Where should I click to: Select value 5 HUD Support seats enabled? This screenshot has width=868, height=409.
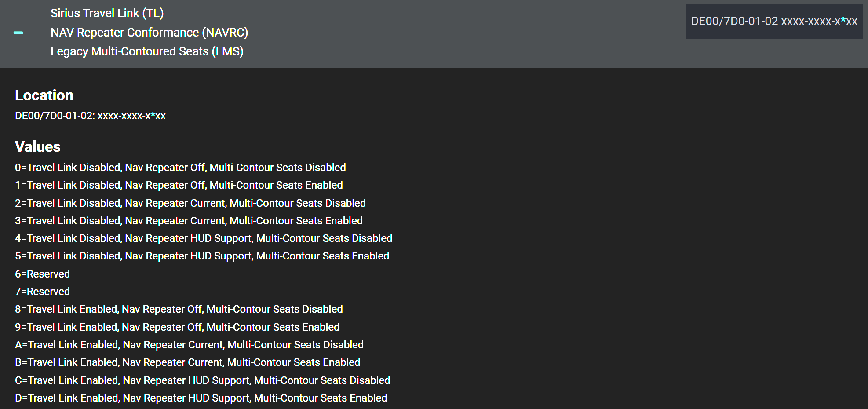tap(202, 256)
